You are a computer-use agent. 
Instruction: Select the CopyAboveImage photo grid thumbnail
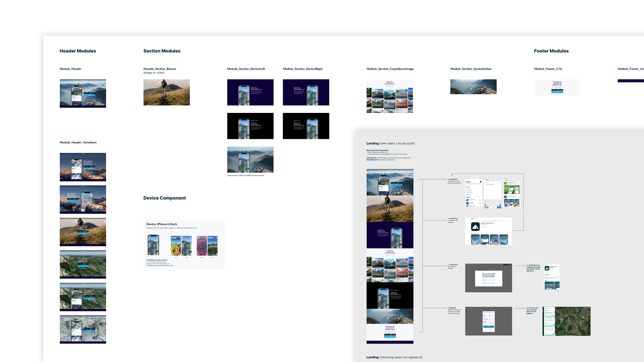pos(390,96)
